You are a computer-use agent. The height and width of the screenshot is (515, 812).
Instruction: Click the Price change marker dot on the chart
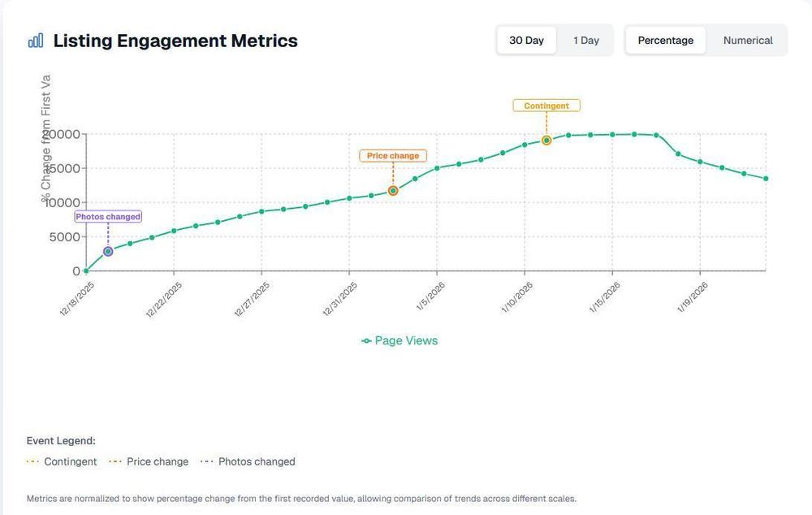tap(393, 189)
